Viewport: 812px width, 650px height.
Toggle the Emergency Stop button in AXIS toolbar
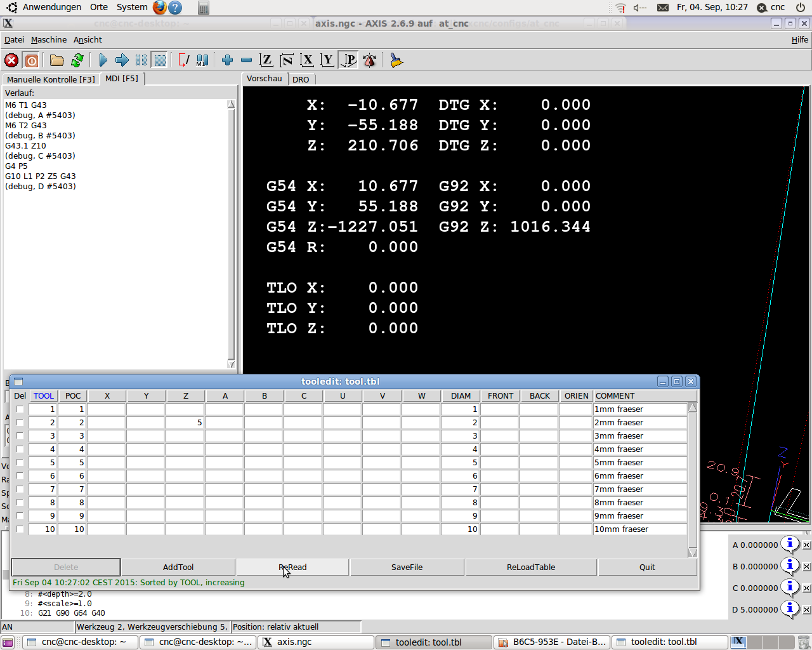pos(11,60)
